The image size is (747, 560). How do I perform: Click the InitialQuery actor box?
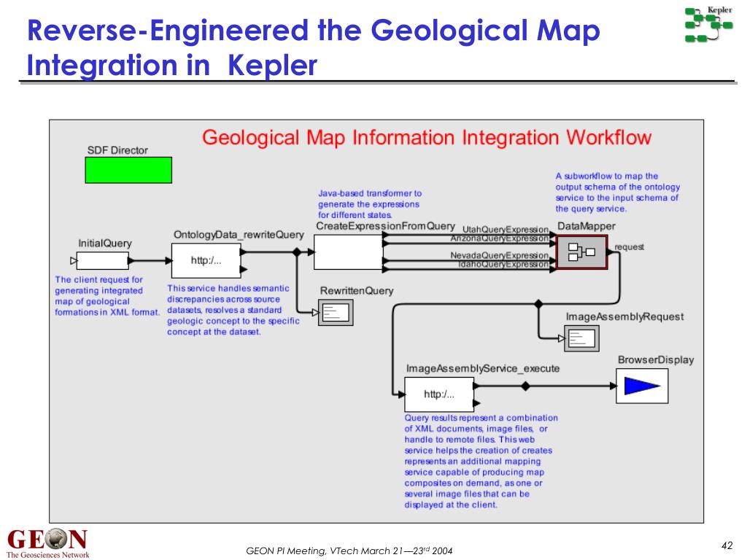tap(102, 260)
